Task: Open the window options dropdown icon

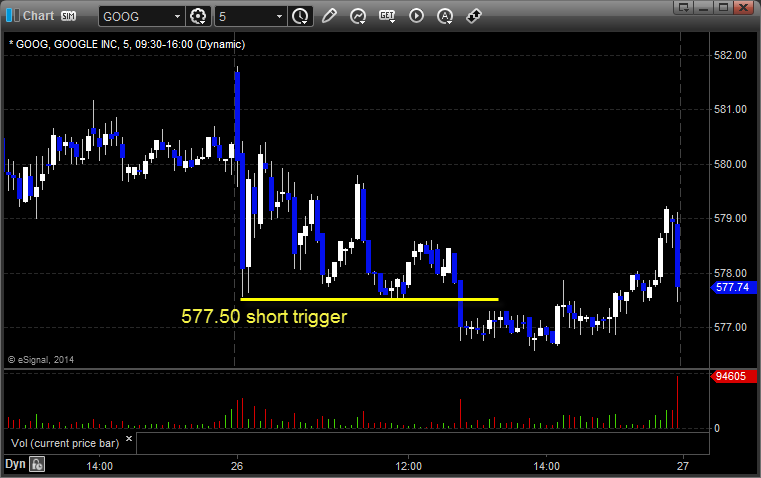Action: coord(684,7)
